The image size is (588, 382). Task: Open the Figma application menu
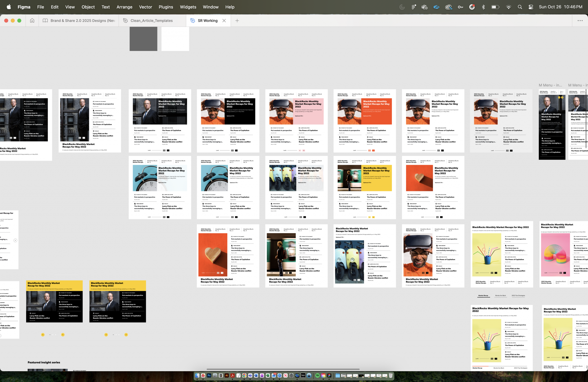[24, 7]
